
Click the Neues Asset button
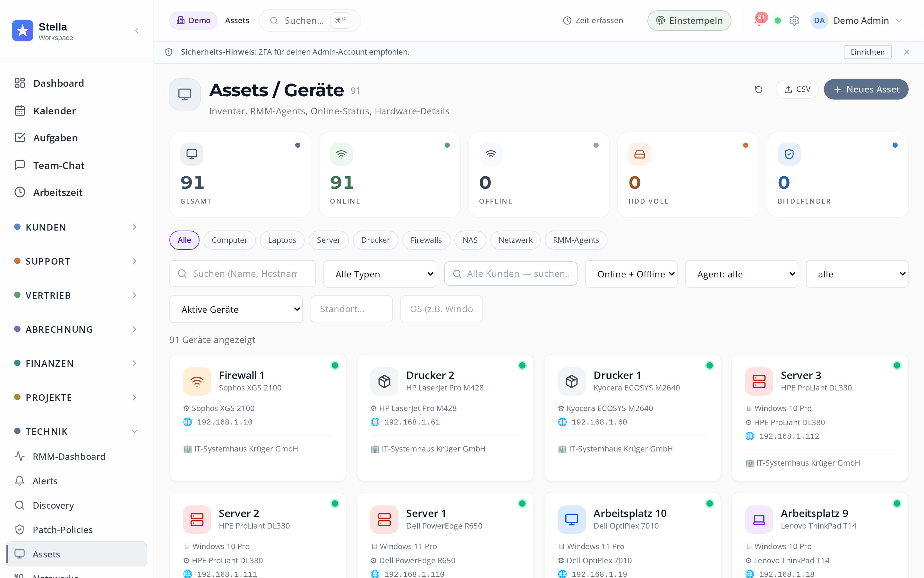pos(866,90)
